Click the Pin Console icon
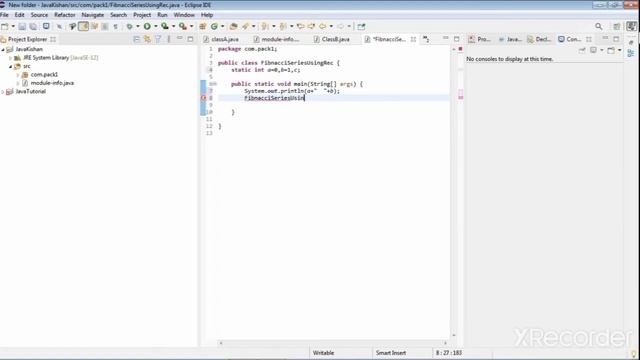The image size is (640, 360). [582, 50]
